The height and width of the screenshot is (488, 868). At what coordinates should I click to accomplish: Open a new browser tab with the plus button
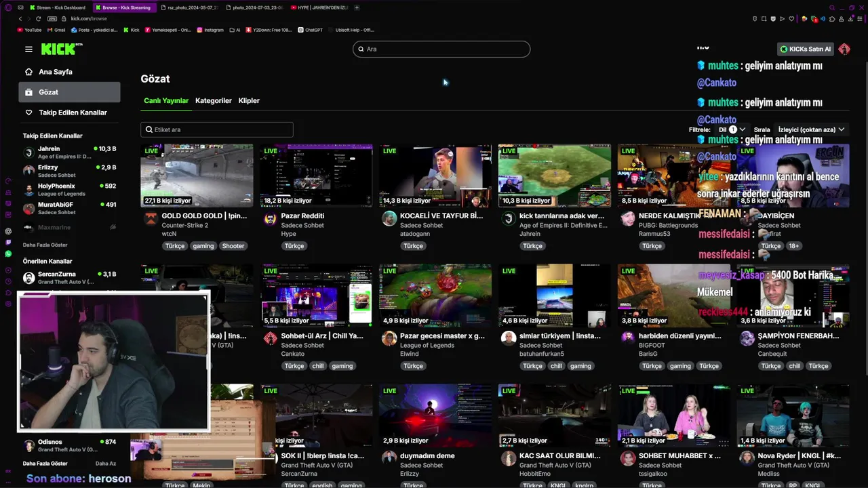357,7
